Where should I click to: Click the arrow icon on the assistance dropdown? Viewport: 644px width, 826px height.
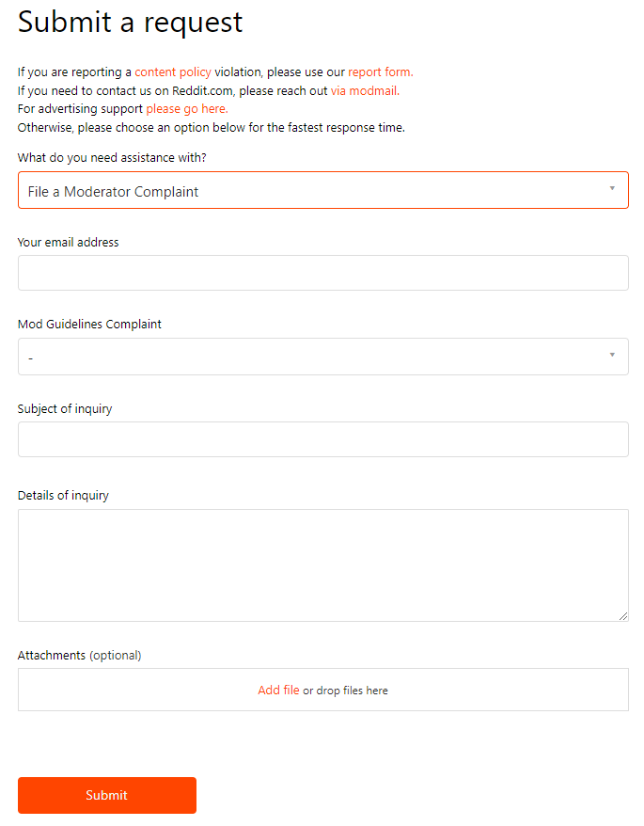(612, 189)
